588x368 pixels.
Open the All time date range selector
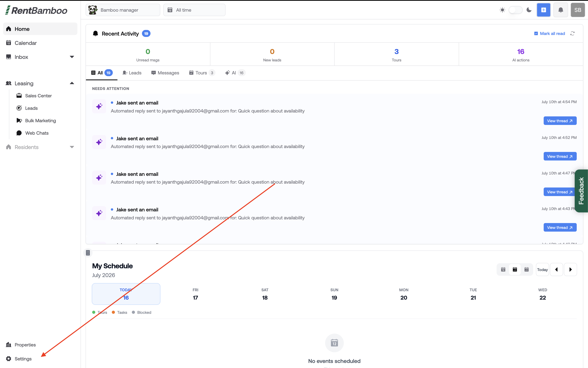tap(194, 10)
